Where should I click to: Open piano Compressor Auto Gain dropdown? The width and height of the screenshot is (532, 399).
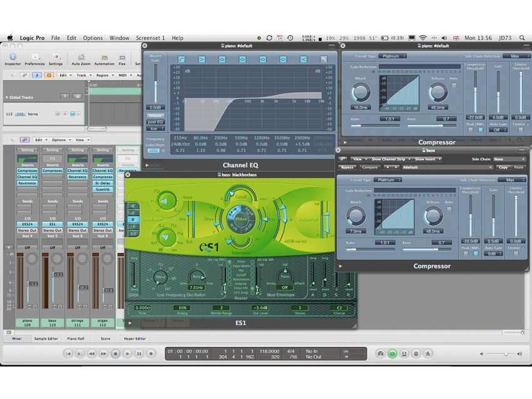(498, 130)
